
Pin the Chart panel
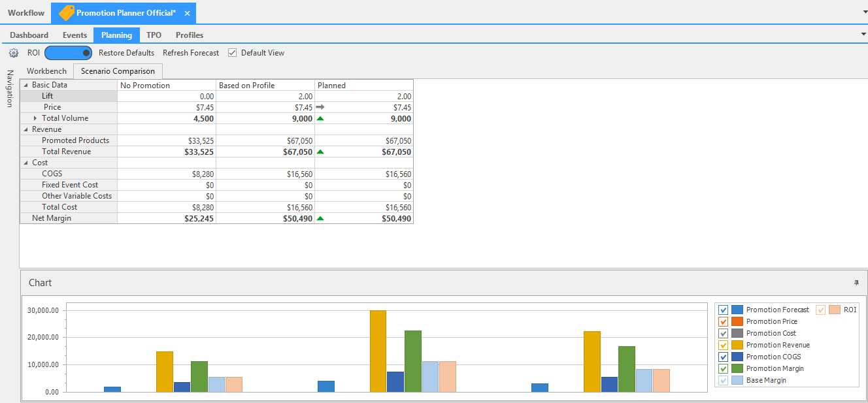point(856,283)
